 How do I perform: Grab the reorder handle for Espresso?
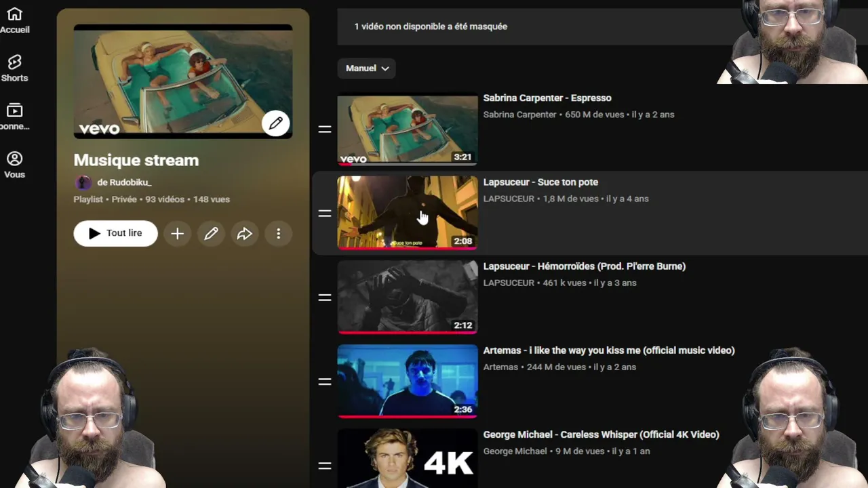(x=325, y=129)
